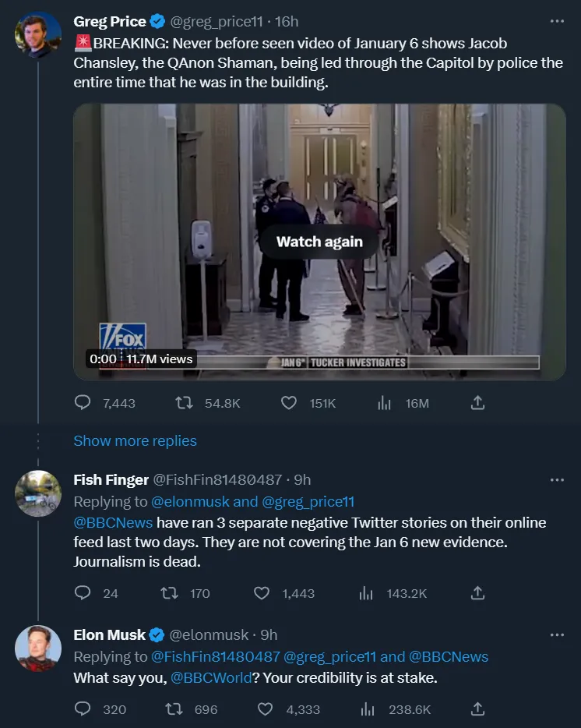
Task: Open Elon Musk's profile name
Action: 110,635
